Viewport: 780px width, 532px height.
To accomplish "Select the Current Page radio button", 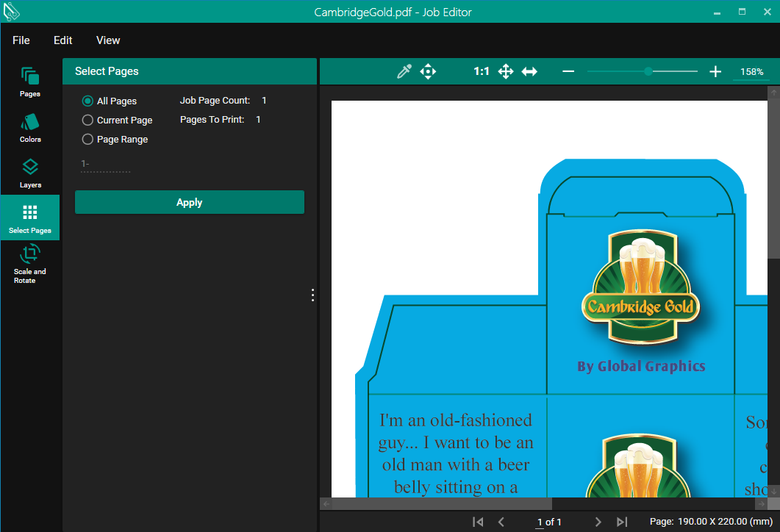I will 87,121.
